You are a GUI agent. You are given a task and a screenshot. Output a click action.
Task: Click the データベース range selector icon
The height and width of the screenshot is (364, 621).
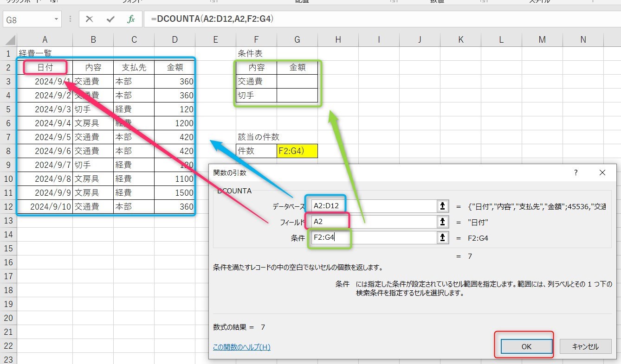pos(442,205)
